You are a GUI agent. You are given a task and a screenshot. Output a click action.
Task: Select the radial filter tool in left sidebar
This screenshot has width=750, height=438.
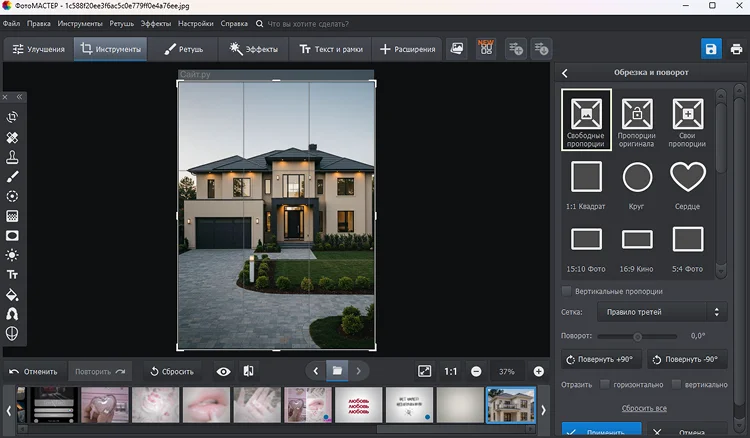[12, 197]
